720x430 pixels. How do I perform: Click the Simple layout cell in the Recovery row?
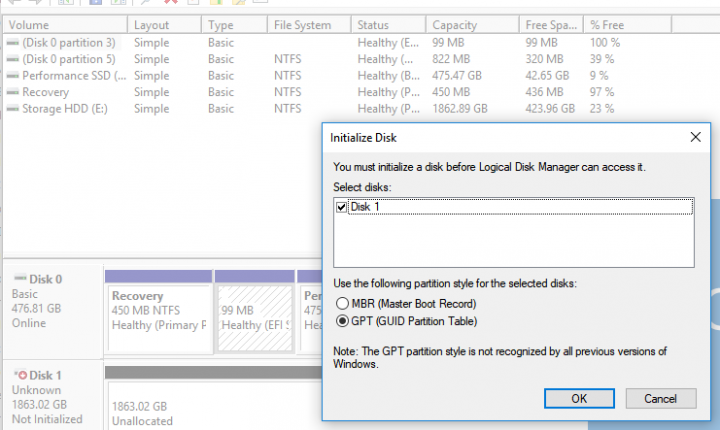click(152, 92)
